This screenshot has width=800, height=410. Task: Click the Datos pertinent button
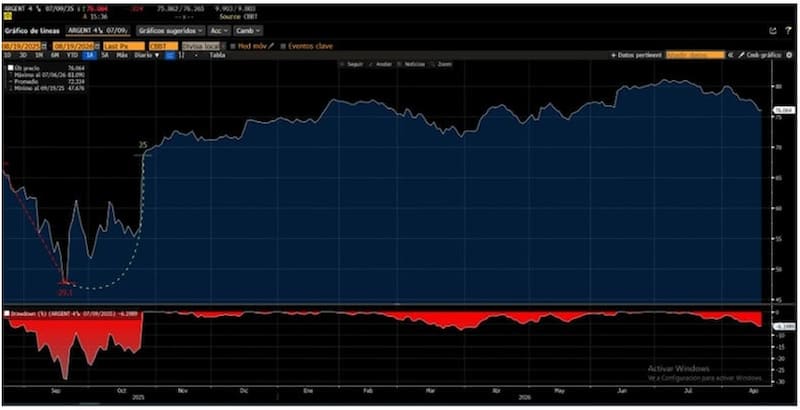pyautogui.click(x=636, y=55)
